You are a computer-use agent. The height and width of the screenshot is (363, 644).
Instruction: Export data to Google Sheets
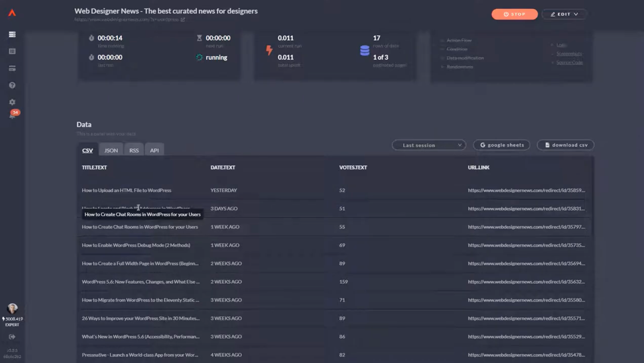[x=502, y=145]
